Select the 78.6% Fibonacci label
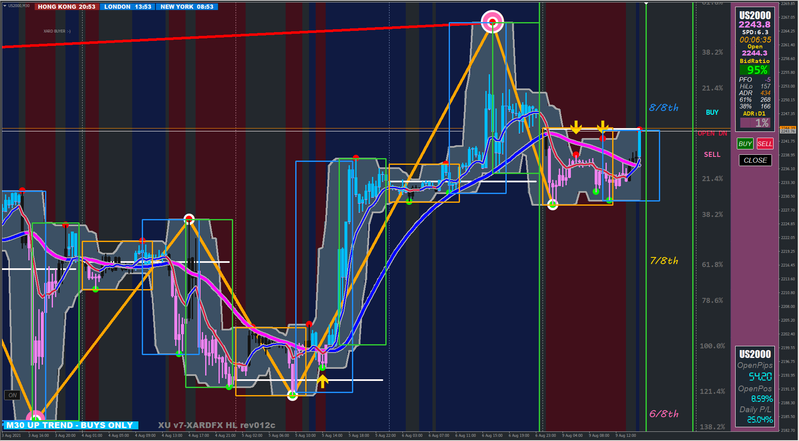799x441 pixels. coord(712,300)
